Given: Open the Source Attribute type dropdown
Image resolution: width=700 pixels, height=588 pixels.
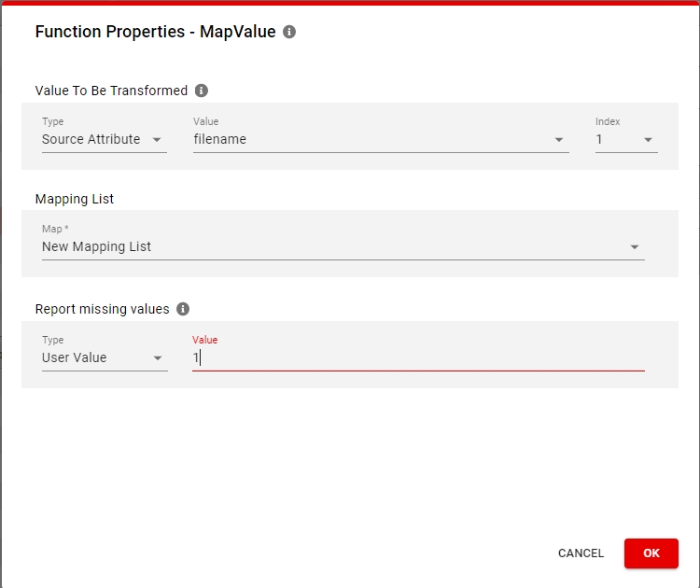Looking at the screenshot, I should pos(157,140).
